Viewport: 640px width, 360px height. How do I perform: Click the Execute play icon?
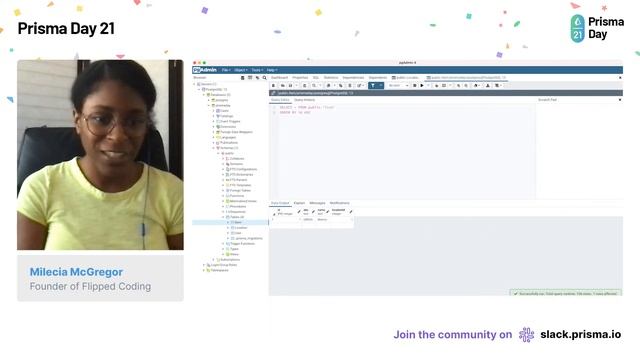[x=422, y=85]
